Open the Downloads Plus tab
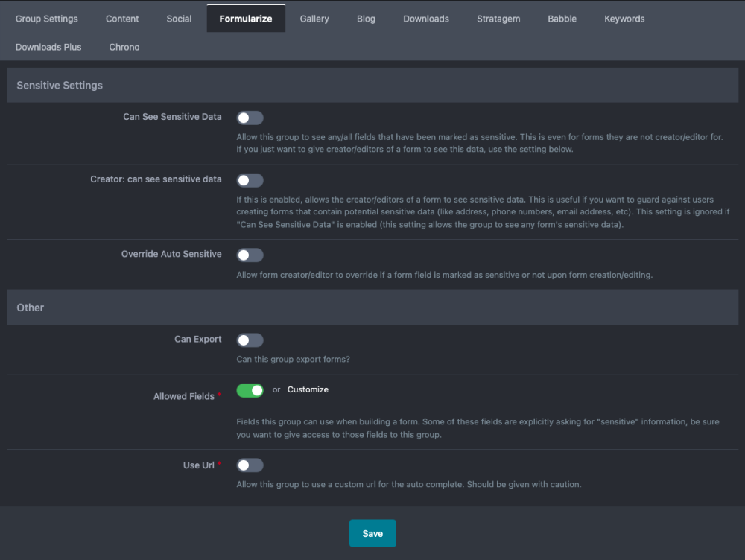 tap(48, 47)
